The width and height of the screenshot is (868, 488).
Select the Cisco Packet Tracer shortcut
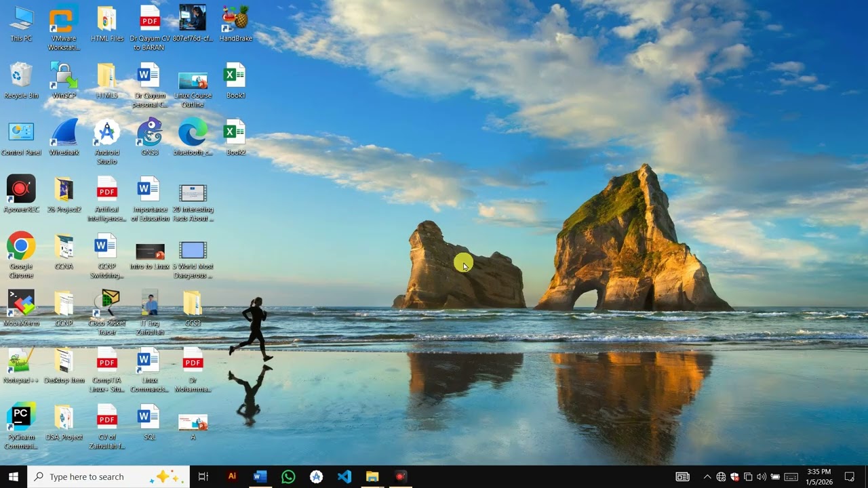[107, 313]
